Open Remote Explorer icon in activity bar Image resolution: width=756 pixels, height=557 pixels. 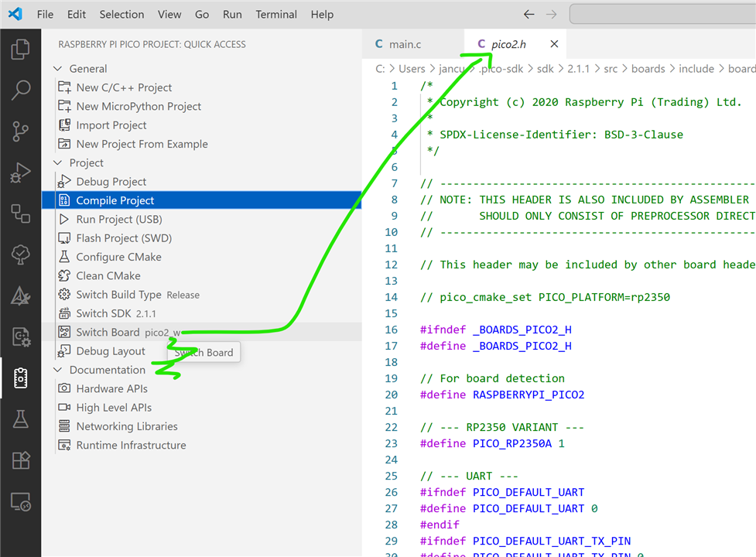(20, 502)
